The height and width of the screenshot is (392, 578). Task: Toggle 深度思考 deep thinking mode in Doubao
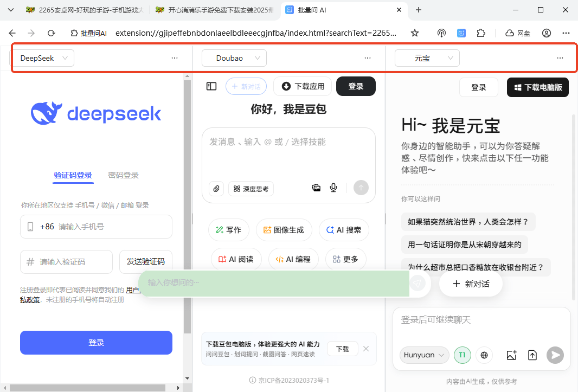[x=251, y=188]
